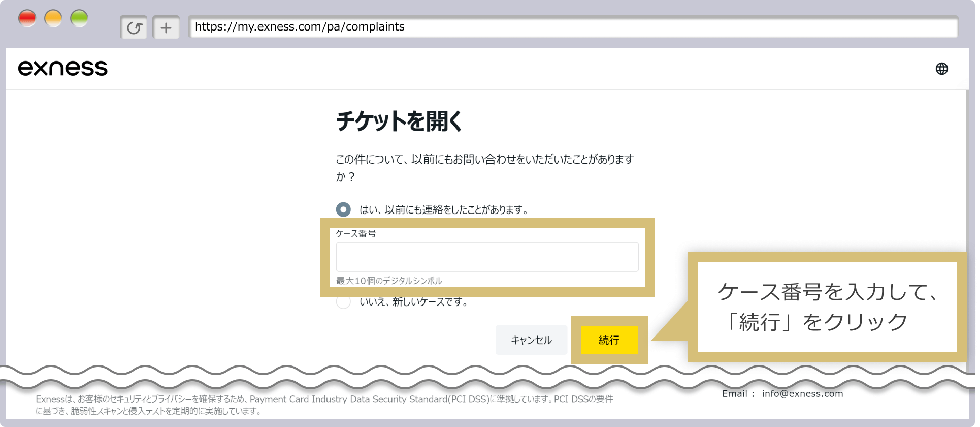Click the yellow 続行 button

pyautogui.click(x=609, y=340)
